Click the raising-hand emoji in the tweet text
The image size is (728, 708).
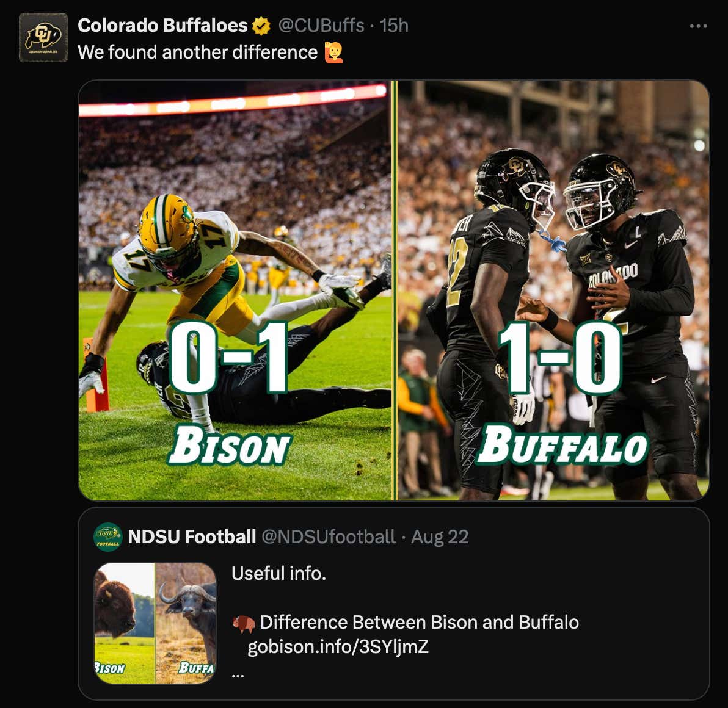(x=333, y=52)
